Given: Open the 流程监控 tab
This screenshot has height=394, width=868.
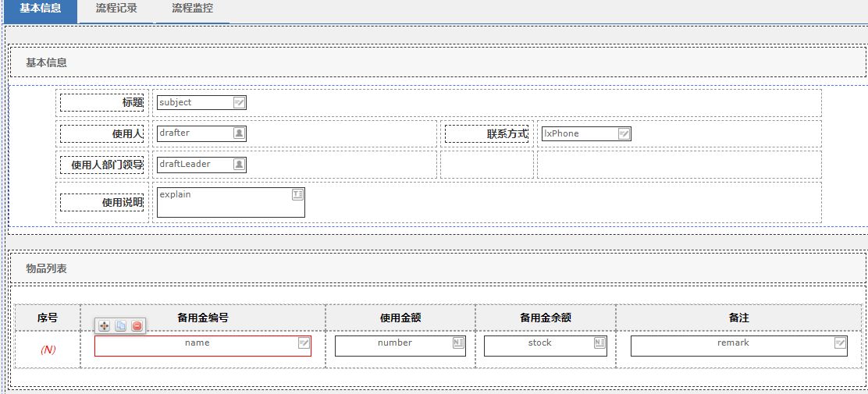Looking at the screenshot, I should click(192, 12).
